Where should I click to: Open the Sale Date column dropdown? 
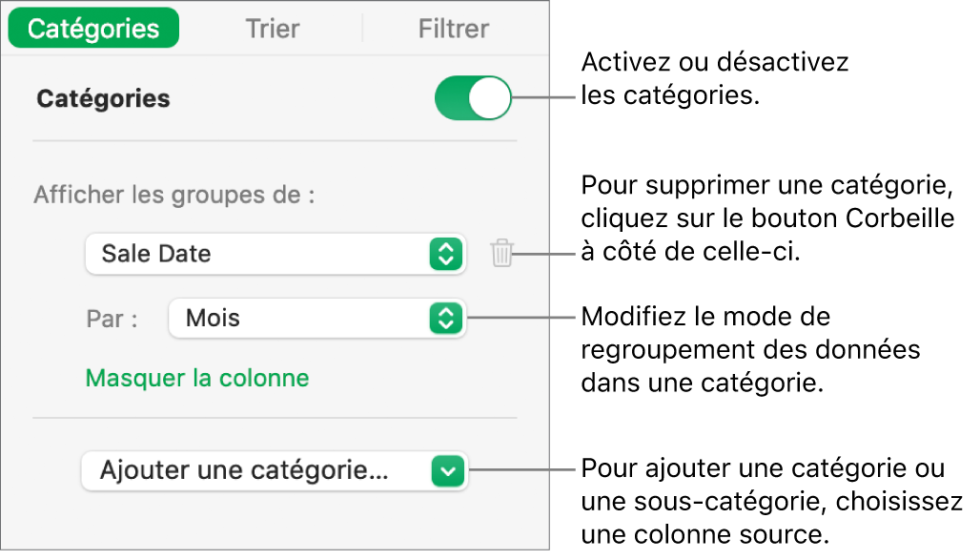pos(275,254)
